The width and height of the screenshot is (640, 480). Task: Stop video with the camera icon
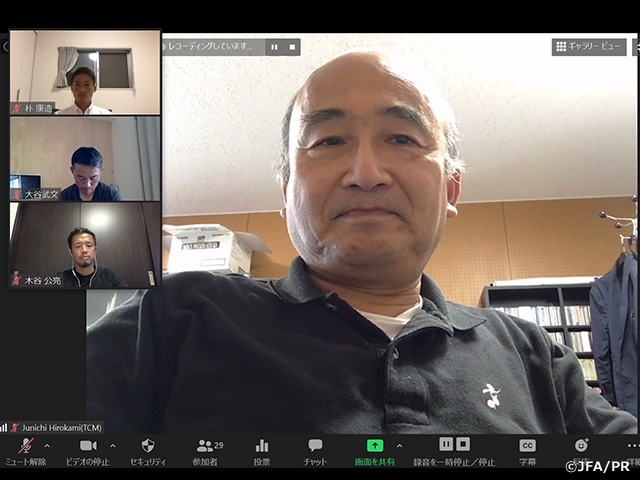click(88, 446)
